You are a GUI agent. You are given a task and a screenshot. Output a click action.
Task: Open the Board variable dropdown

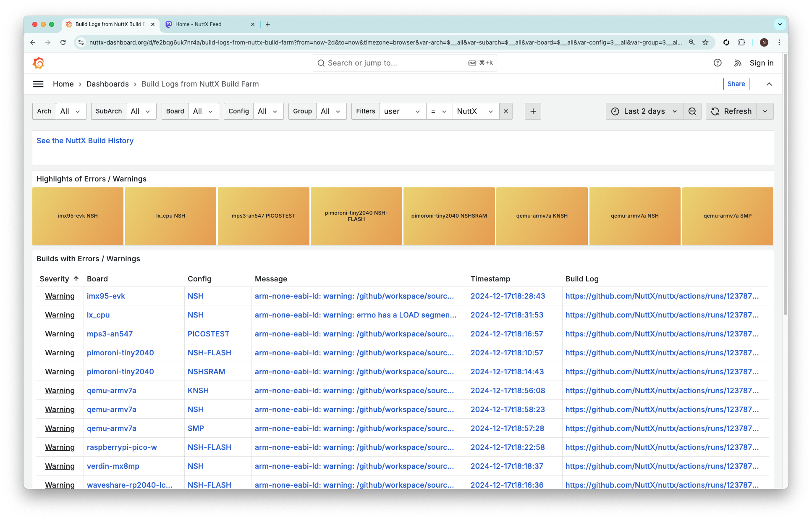click(x=204, y=111)
